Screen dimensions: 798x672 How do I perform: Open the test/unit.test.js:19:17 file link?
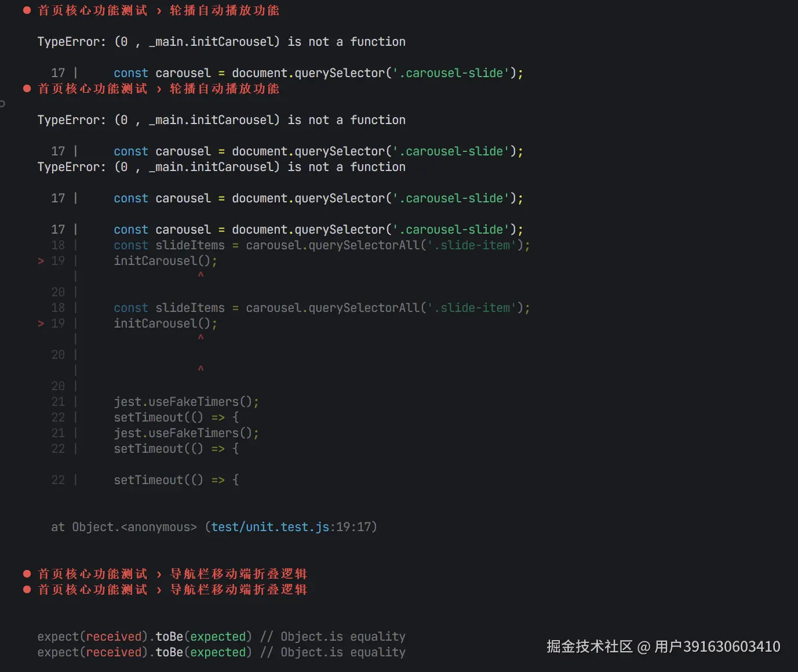pos(270,526)
